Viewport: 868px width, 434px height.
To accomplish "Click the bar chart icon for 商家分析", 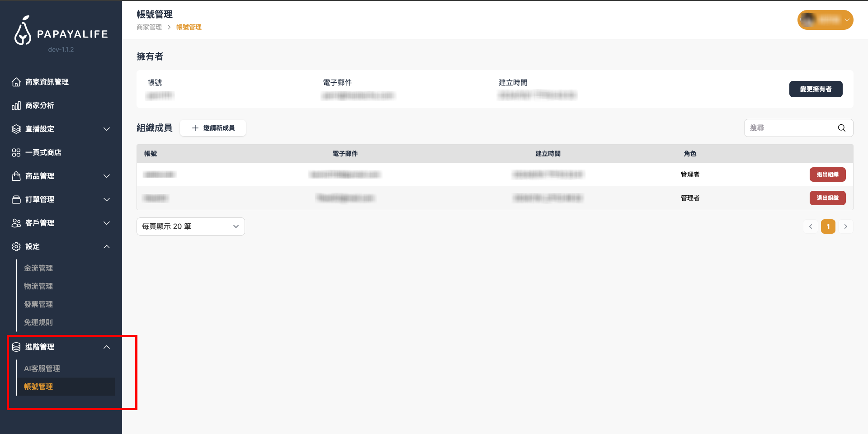I will (16, 105).
